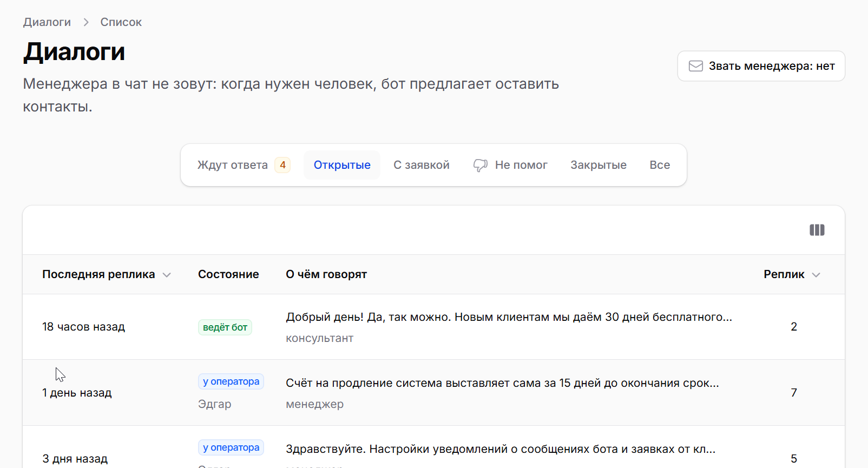The image size is (868, 468).
Task: Select the Открытые tab
Action: [342, 165]
